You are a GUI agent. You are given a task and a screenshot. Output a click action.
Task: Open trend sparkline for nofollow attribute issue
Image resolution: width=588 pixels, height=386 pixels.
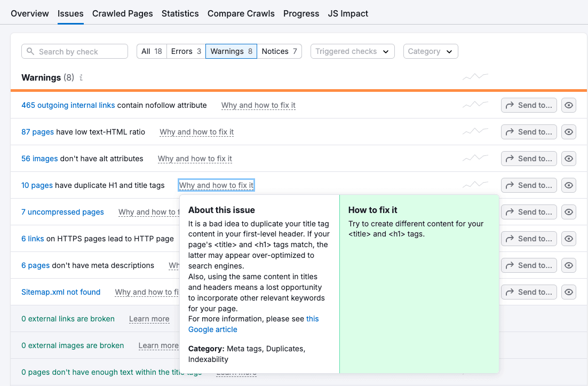click(475, 105)
